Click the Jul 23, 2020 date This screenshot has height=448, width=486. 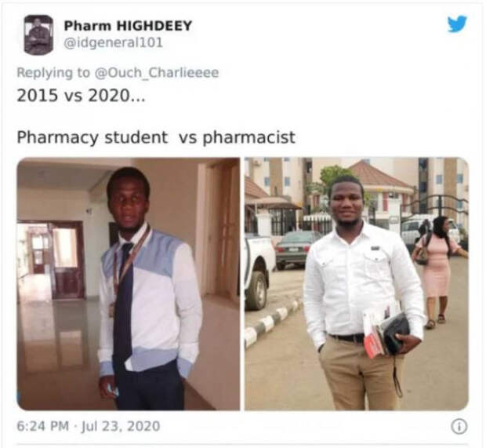tap(121, 426)
